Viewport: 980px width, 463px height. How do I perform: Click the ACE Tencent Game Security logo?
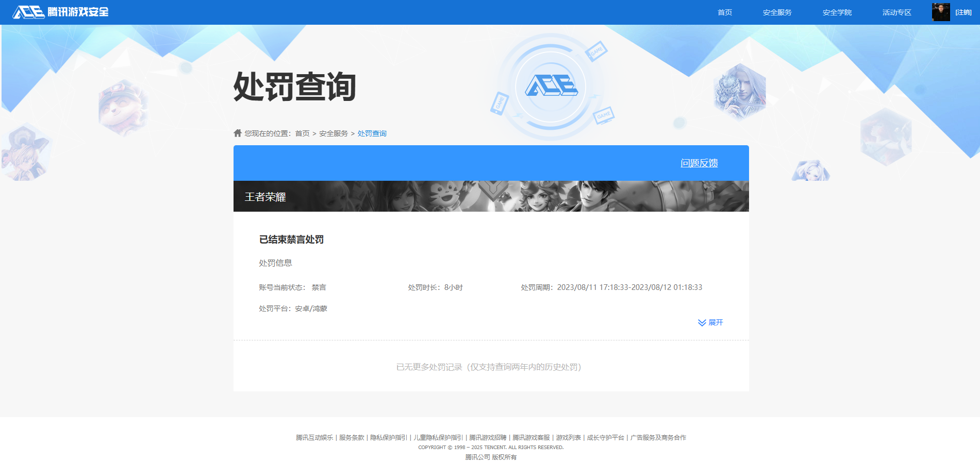coord(60,12)
